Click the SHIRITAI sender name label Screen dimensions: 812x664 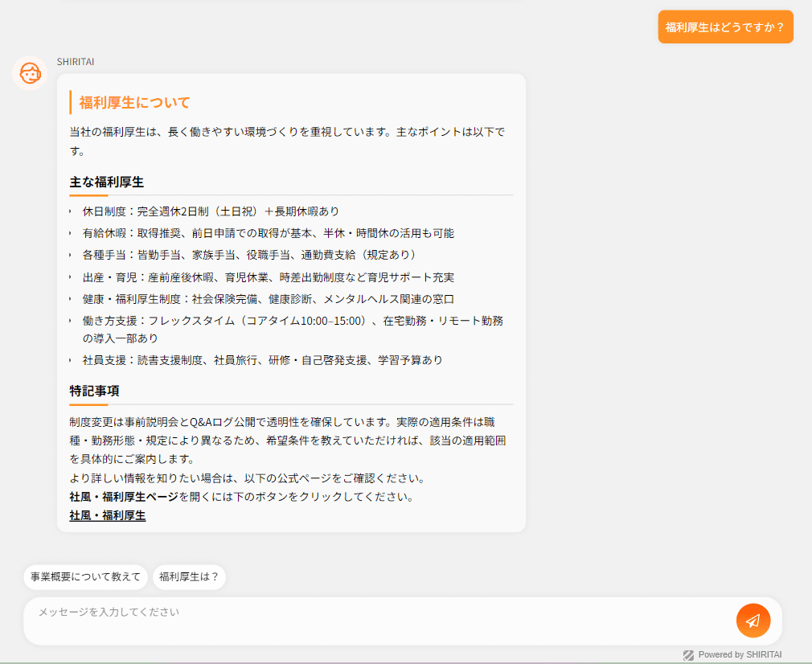pyautogui.click(x=74, y=61)
